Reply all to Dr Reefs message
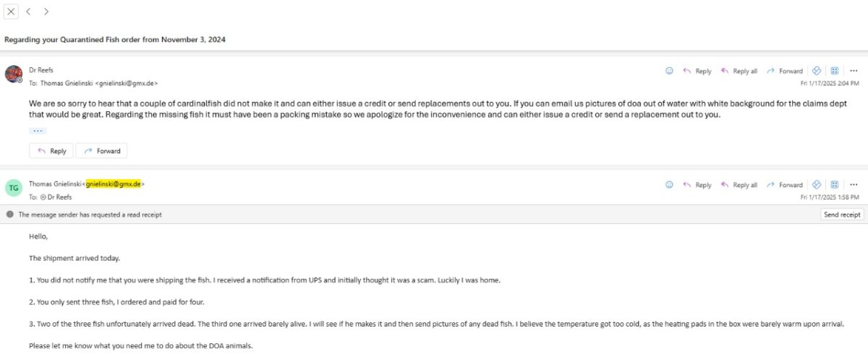The image size is (868, 357). coord(739,71)
